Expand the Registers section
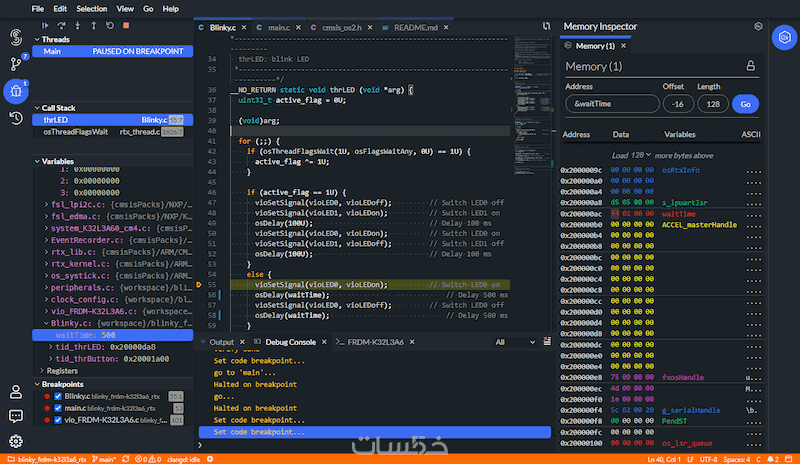The width and height of the screenshot is (800, 464). click(61, 371)
